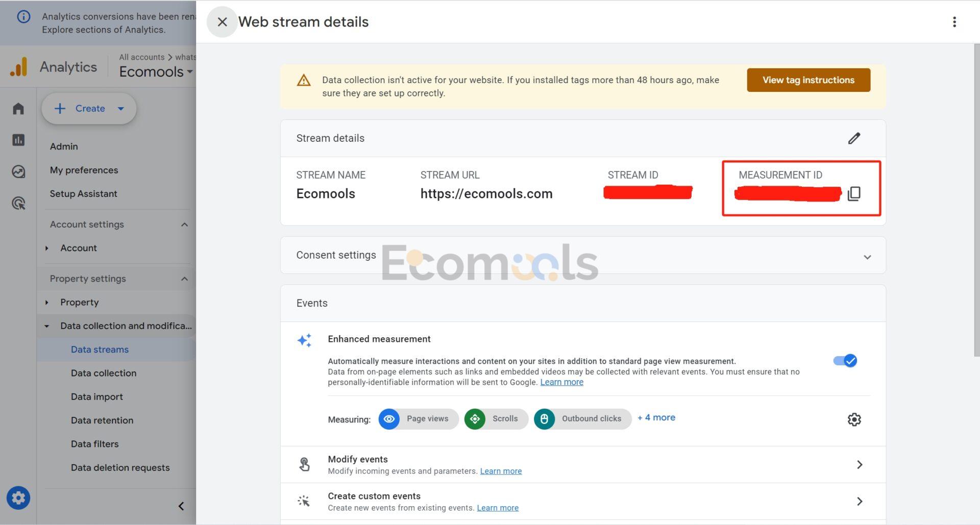Click the Enhanced measurement sparkle icon
980x525 pixels.
[x=305, y=340]
